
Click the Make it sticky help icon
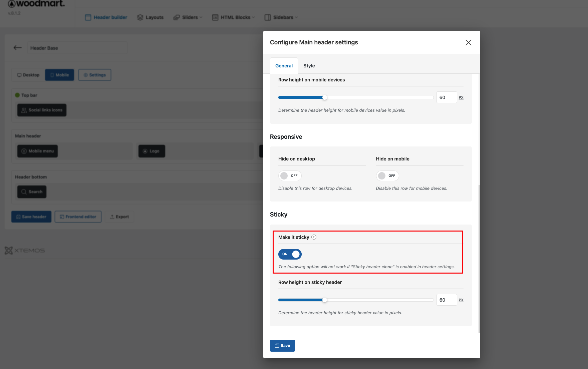314,237
